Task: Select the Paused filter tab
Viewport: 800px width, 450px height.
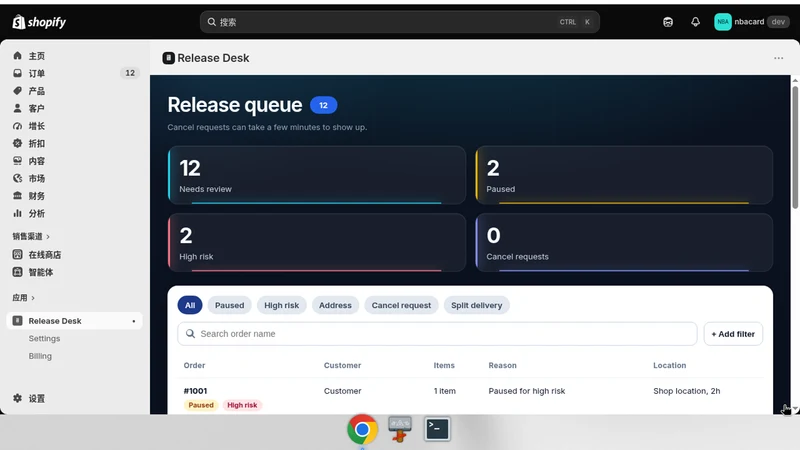Action: click(230, 305)
